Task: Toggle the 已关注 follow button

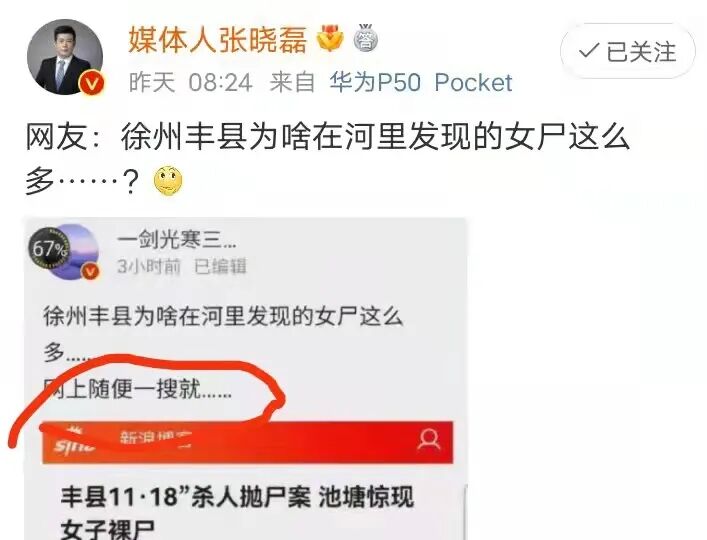Action: coord(627,51)
